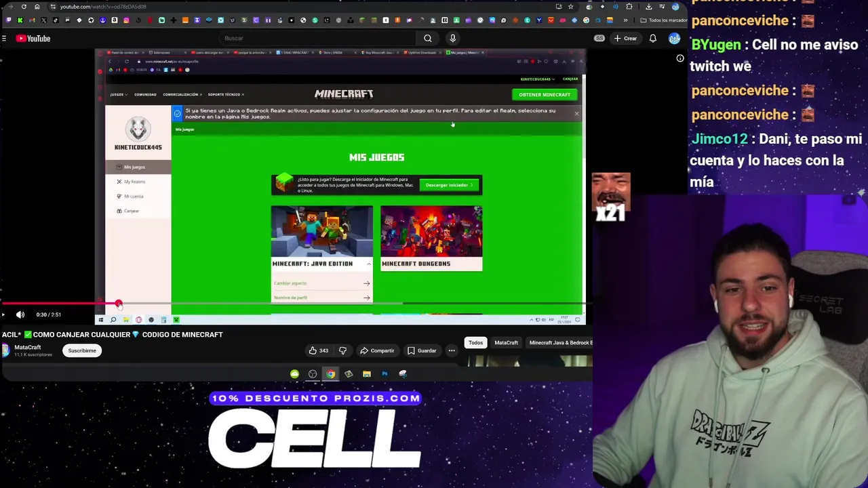Select the Todos filter chip
Viewport: 868px width, 488px height.
tap(475, 343)
